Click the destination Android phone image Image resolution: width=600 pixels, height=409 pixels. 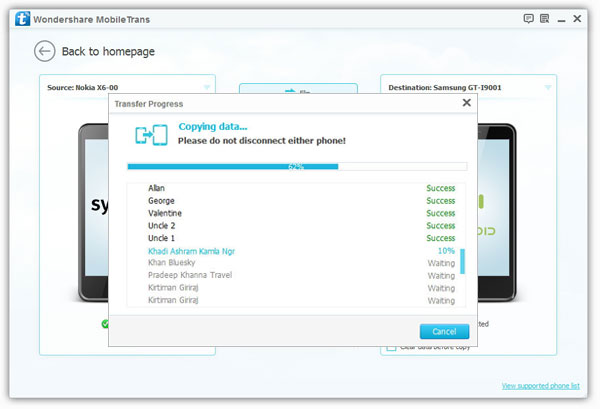point(497,213)
